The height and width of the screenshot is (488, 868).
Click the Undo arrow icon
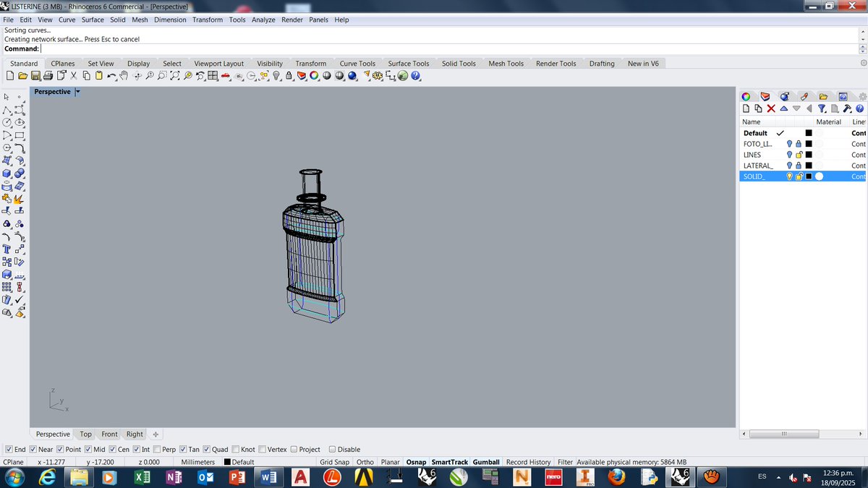pyautogui.click(x=112, y=75)
